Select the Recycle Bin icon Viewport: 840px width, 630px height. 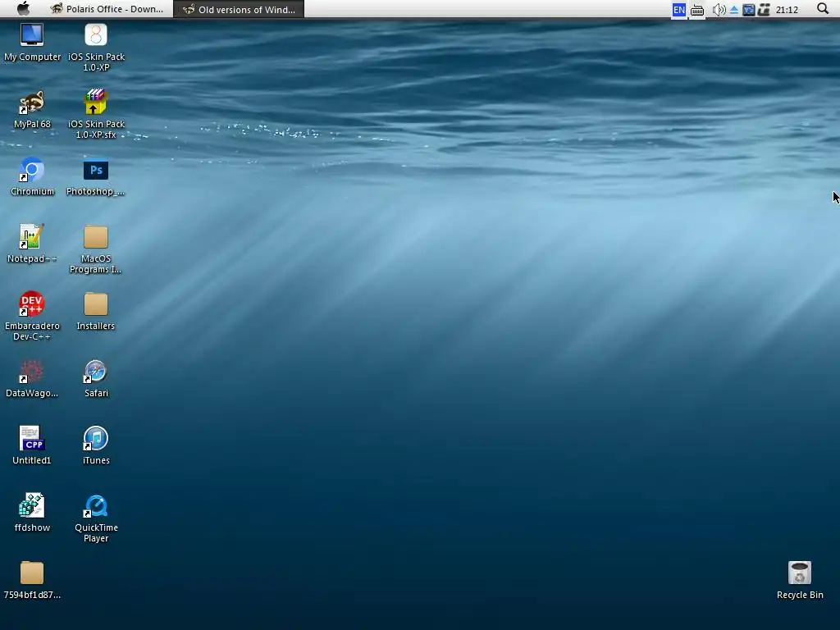point(800,581)
